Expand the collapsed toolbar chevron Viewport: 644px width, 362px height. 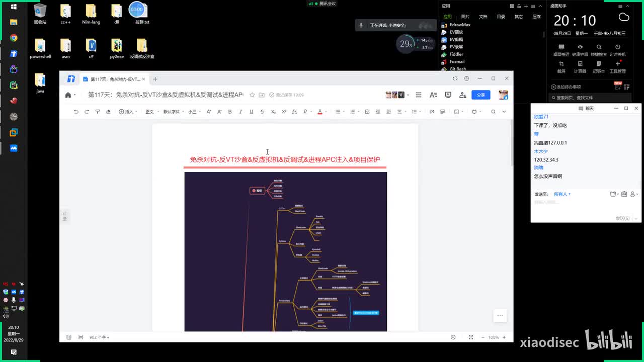coord(504,112)
